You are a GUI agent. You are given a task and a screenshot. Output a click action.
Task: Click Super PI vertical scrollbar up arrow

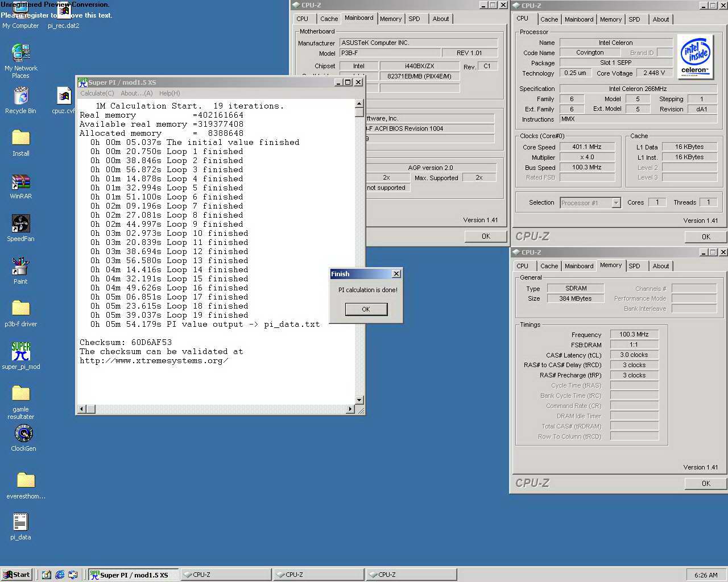click(x=359, y=103)
